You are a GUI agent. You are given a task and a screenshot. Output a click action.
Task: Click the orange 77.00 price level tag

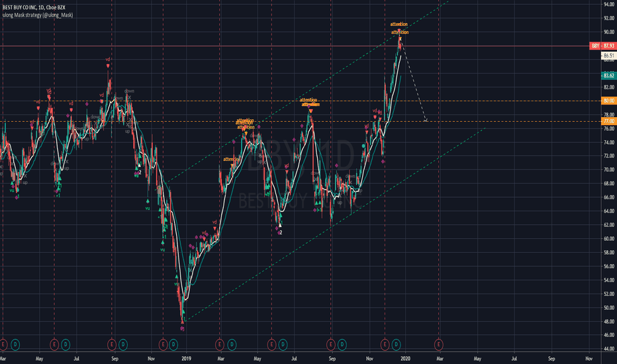pyautogui.click(x=608, y=121)
